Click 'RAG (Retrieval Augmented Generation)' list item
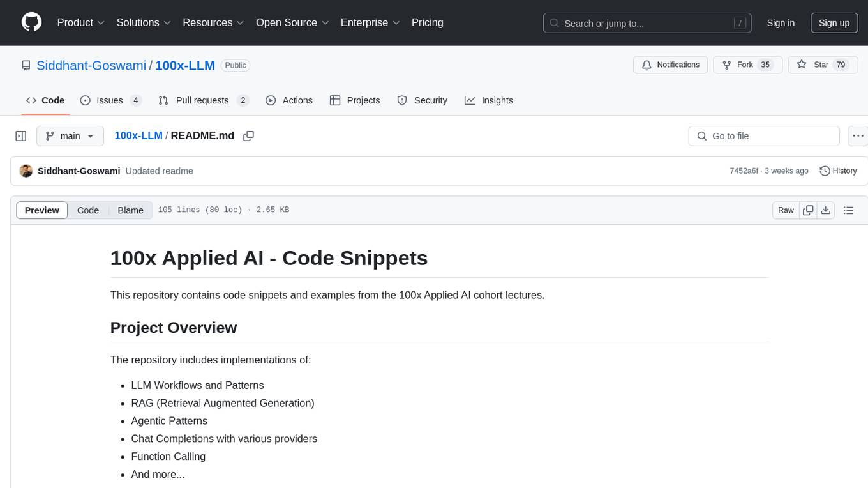The image size is (868, 488). [223, 403]
